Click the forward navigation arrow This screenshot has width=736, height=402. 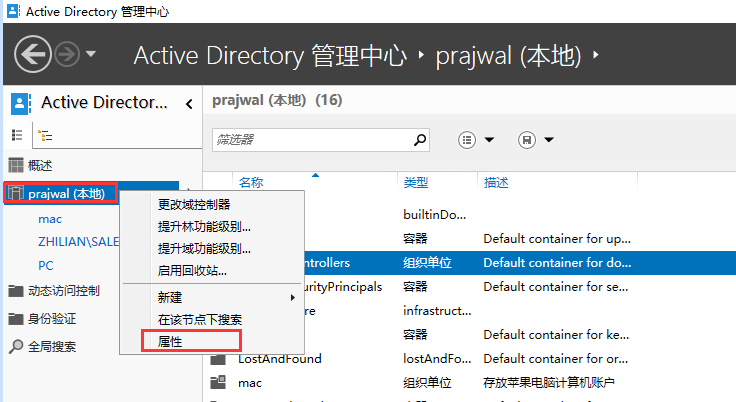(x=67, y=54)
